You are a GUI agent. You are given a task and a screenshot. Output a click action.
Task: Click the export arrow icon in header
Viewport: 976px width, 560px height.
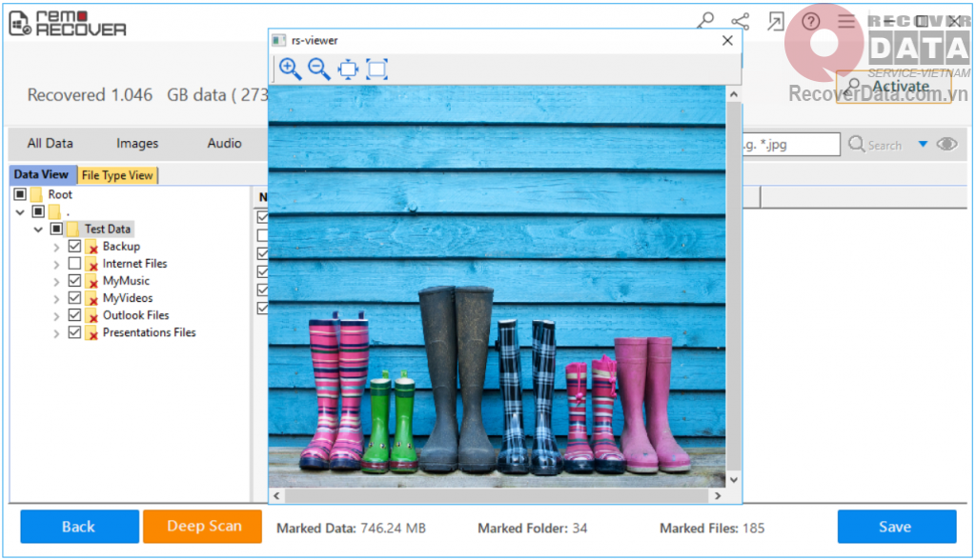coord(776,21)
